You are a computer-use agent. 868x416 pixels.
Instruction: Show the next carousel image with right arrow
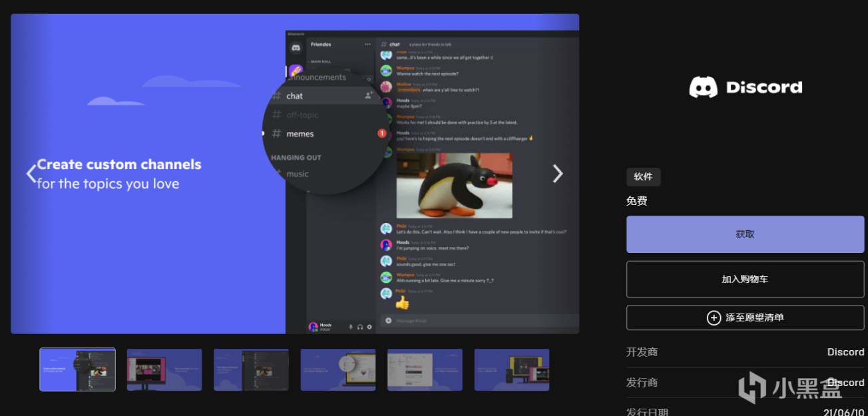pos(558,174)
